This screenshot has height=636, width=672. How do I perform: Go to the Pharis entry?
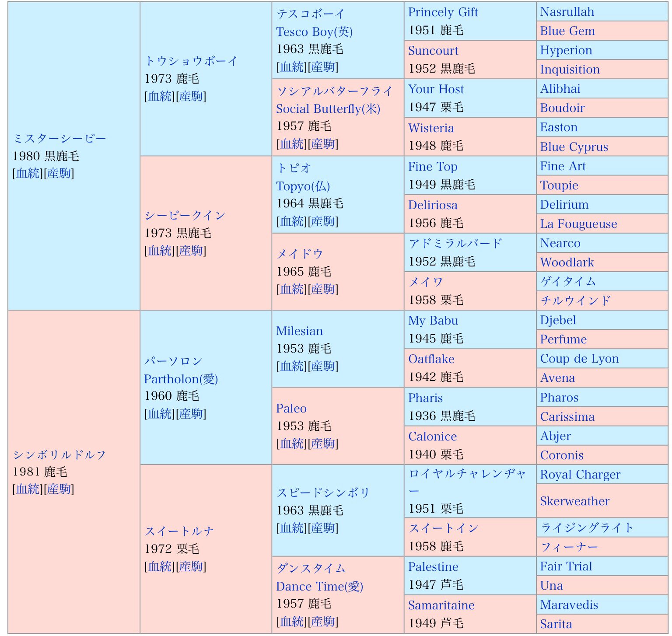425,398
